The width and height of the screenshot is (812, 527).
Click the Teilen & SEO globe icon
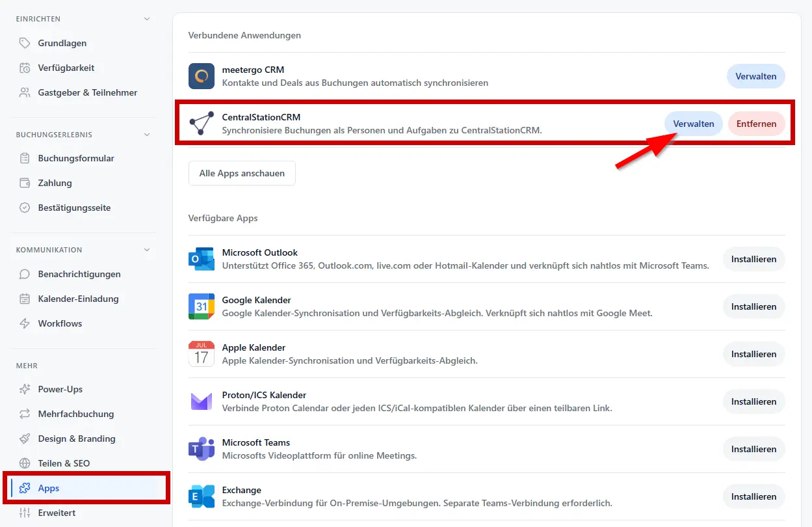[25, 463]
